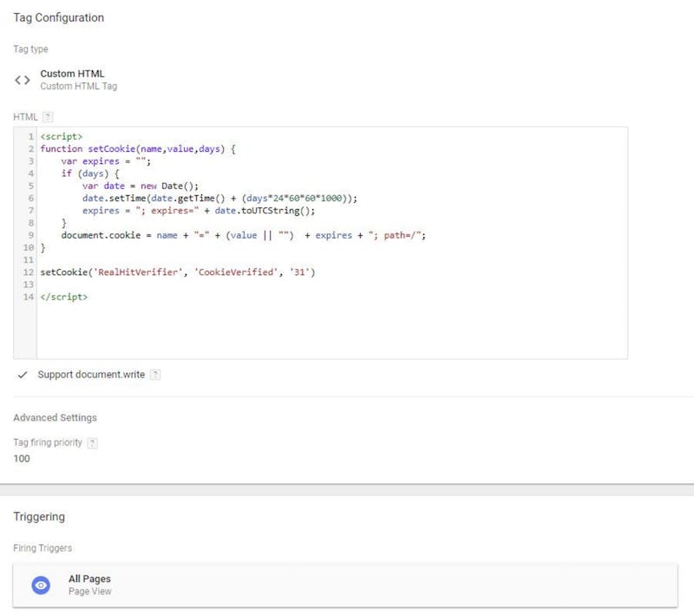Place cursor on closing script tag line
This screenshot has height=616, width=694.
click(64, 297)
